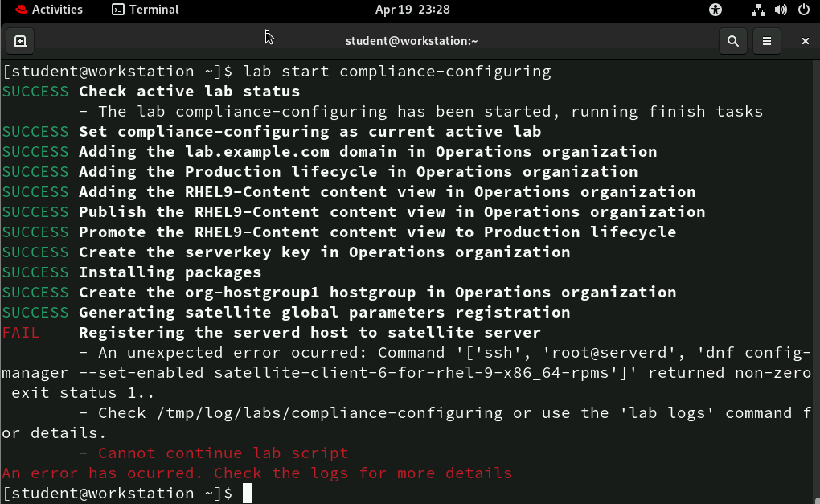The width and height of the screenshot is (820, 504).
Task: Click the volume speaker icon
Action: tap(780, 10)
